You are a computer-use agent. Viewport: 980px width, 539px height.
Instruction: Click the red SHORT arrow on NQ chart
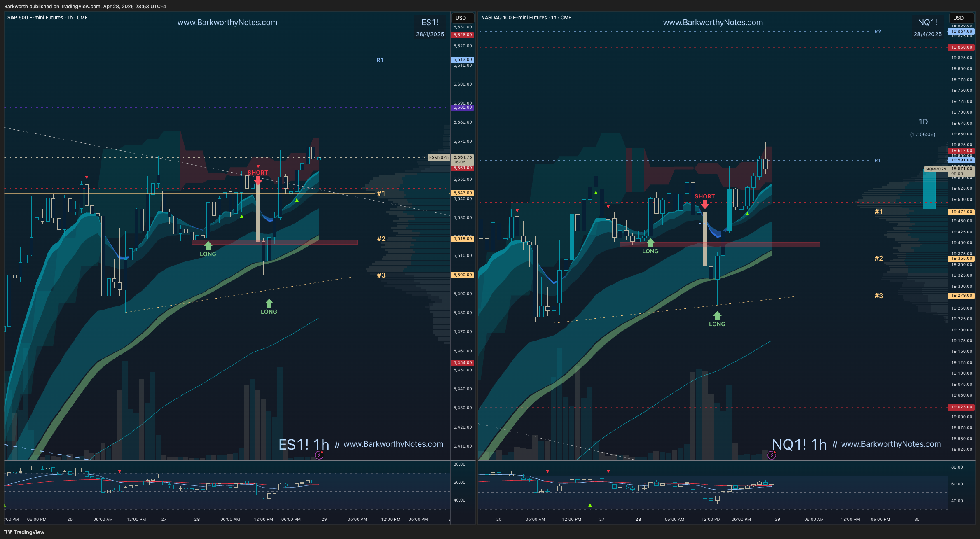point(705,204)
